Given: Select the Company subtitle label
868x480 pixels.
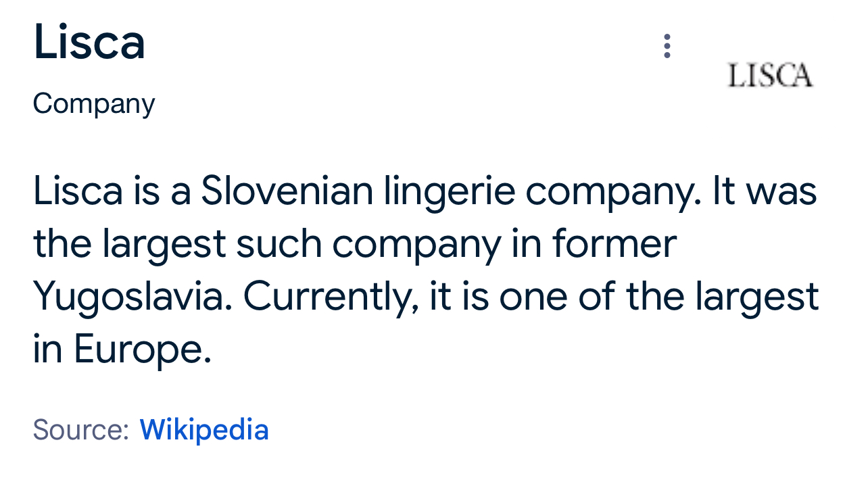Looking at the screenshot, I should [94, 104].
